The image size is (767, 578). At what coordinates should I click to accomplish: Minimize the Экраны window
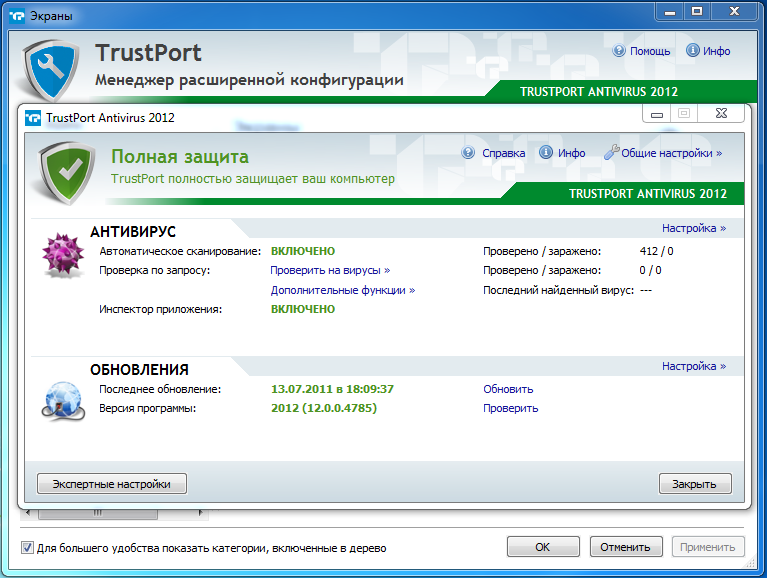pos(670,12)
